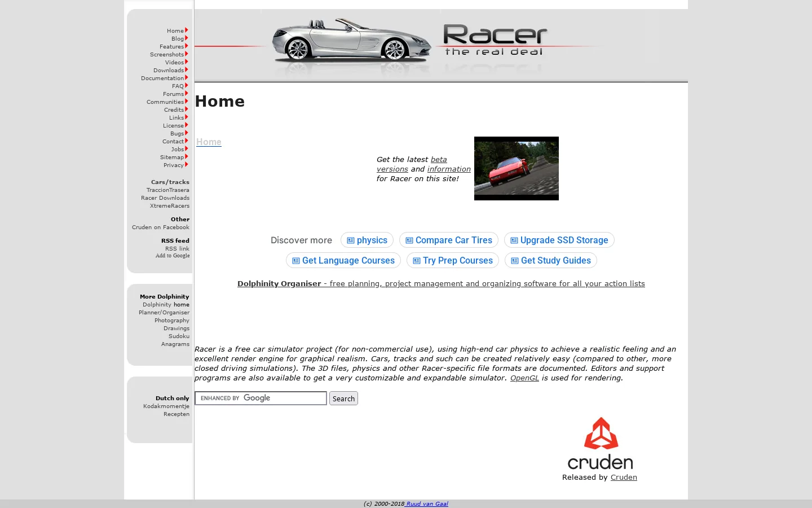Open the Jobs sidebar link
The width and height of the screenshot is (812, 508).
(x=178, y=150)
